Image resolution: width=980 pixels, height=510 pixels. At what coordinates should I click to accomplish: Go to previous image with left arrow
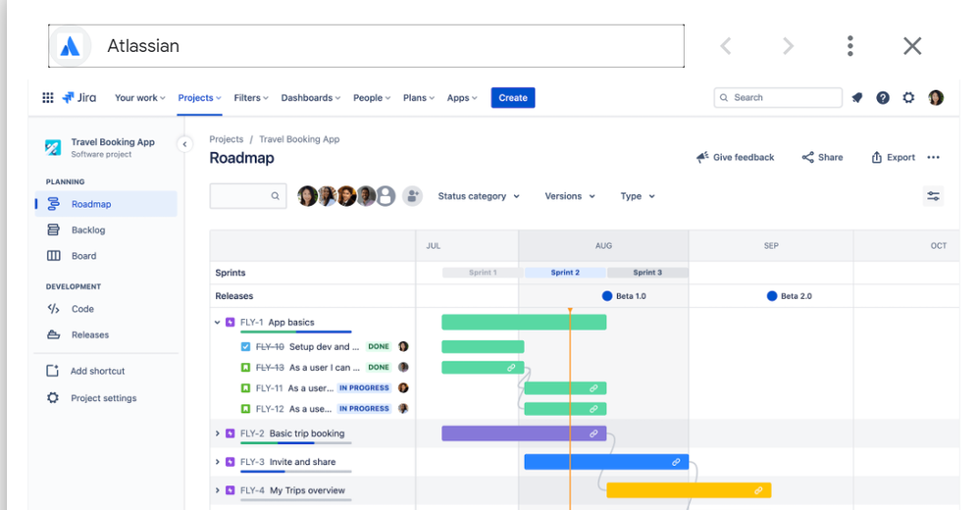point(726,46)
